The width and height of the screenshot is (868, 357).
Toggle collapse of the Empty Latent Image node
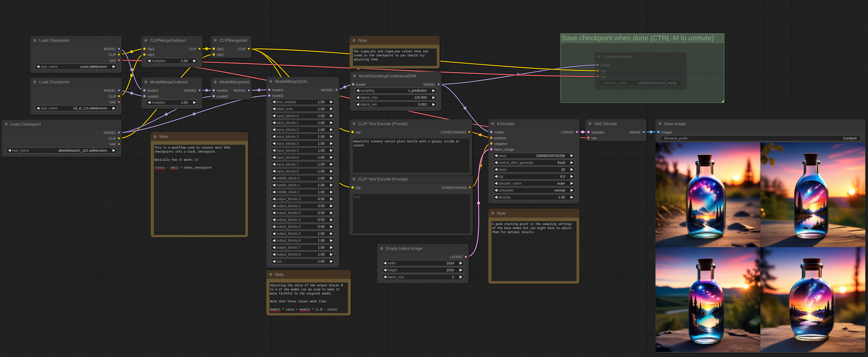coord(383,248)
